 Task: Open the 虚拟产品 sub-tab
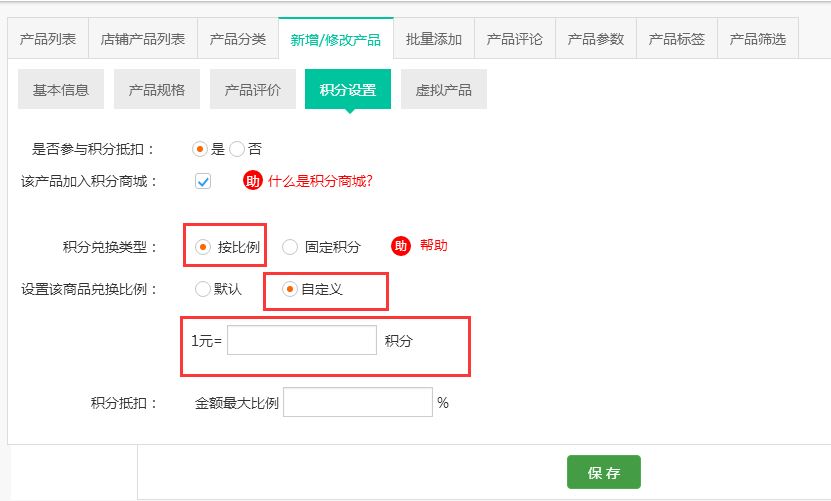click(444, 90)
